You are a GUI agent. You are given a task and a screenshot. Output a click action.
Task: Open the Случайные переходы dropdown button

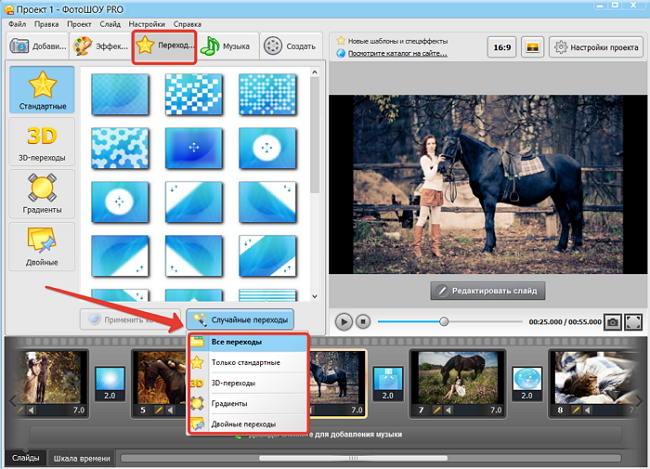[x=240, y=320]
